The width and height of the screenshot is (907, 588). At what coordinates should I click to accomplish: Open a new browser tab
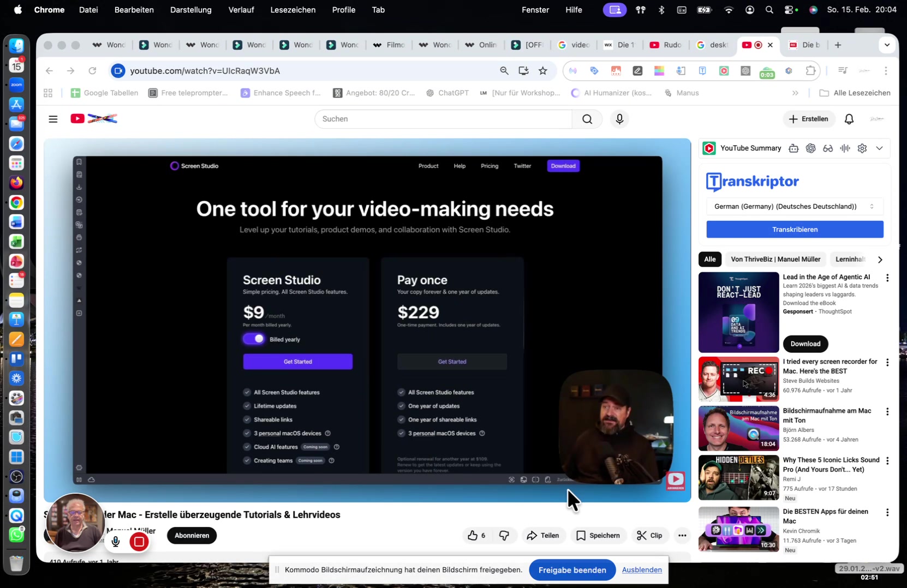[838, 45]
